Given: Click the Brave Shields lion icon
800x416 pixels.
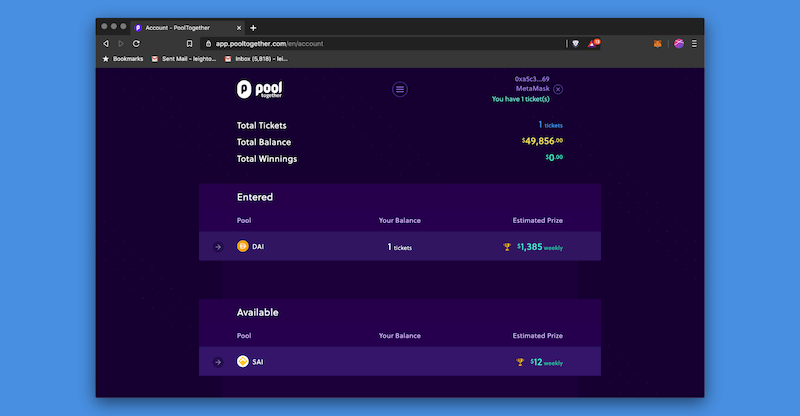Looking at the screenshot, I should [576, 44].
